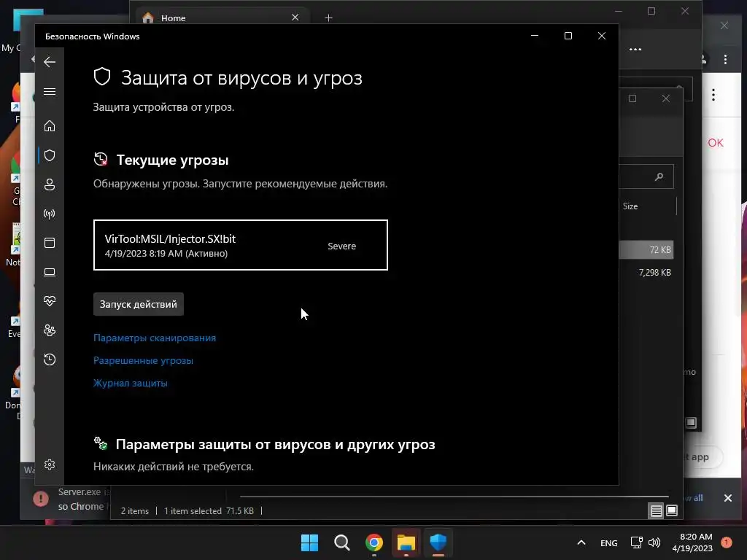This screenshot has height=560, width=747.
Task: Open Settings gear in Windows Security sidebar
Action: coord(50,464)
